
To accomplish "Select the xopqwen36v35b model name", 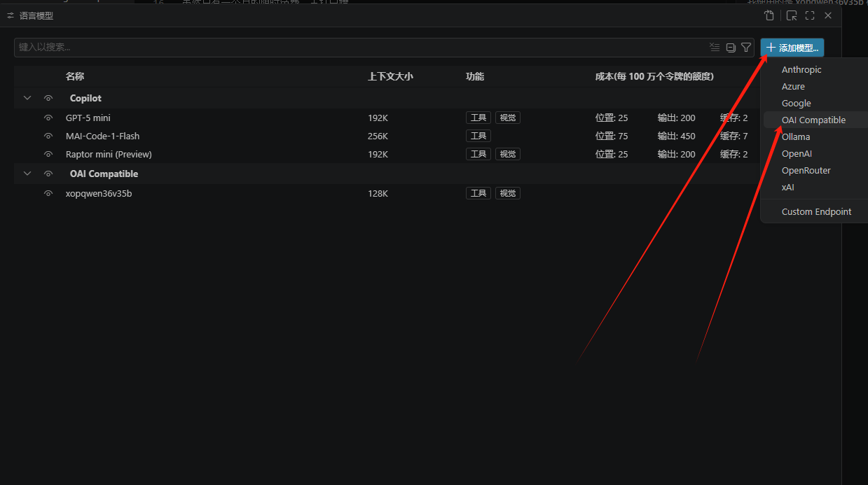I will pos(99,194).
